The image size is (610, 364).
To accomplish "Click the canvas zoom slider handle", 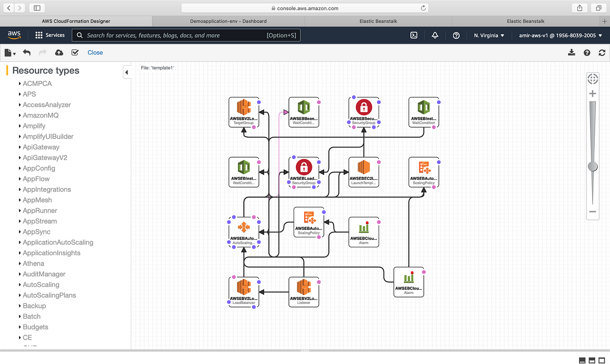I will pyautogui.click(x=593, y=166).
